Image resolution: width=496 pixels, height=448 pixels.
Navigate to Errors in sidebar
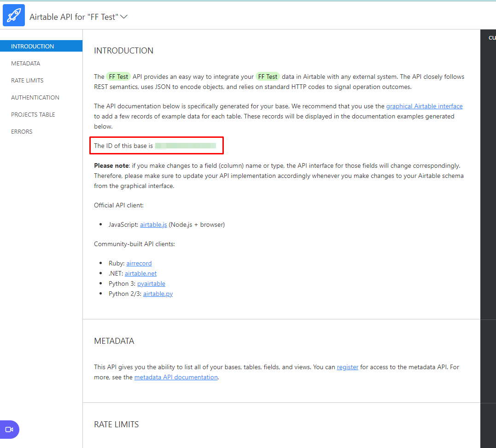tap(22, 131)
